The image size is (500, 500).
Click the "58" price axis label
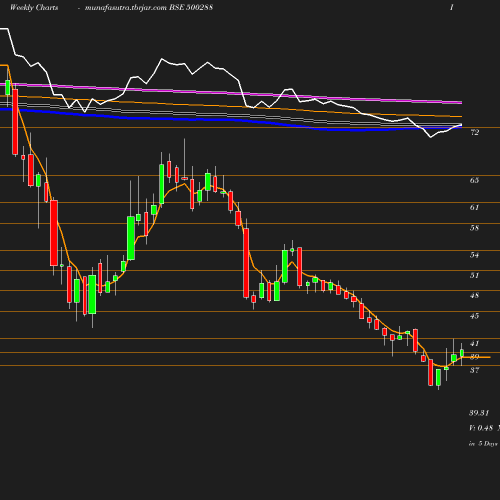click(x=475, y=228)
